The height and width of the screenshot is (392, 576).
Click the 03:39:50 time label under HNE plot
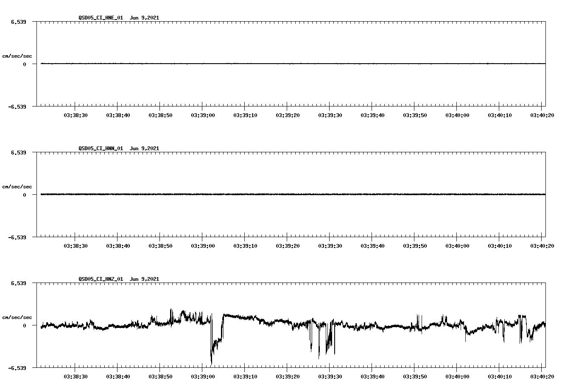click(415, 115)
